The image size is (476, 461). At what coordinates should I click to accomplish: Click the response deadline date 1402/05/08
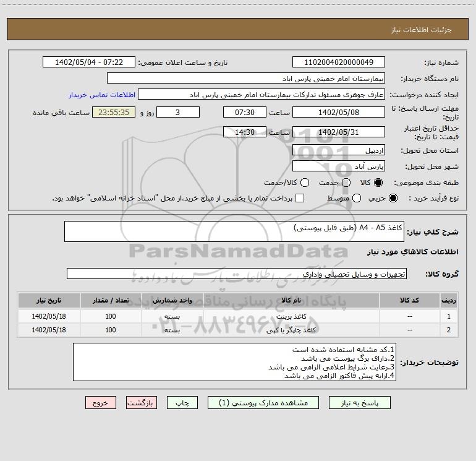[339, 112]
